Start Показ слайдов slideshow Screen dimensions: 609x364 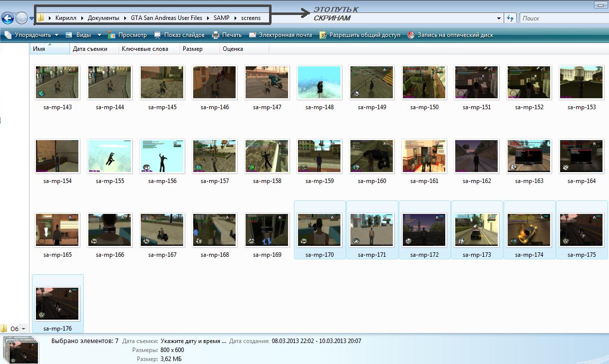point(179,35)
